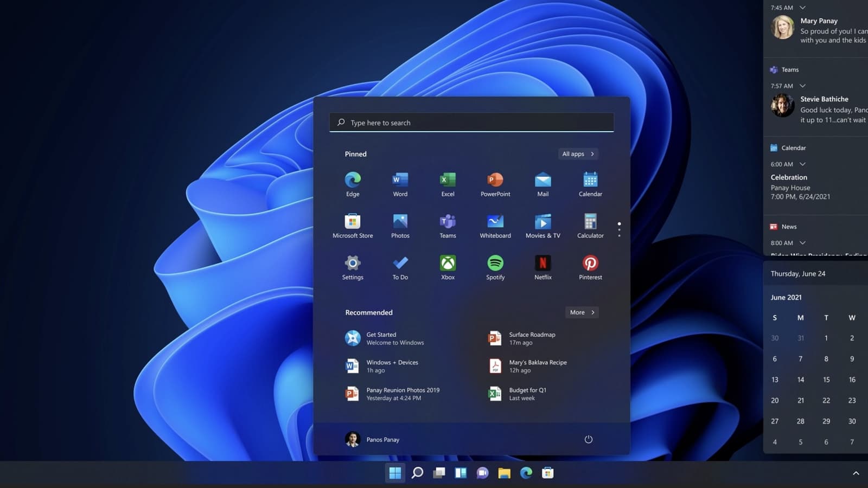Select June 15 in the calendar
The width and height of the screenshot is (868, 488).
coord(826,380)
